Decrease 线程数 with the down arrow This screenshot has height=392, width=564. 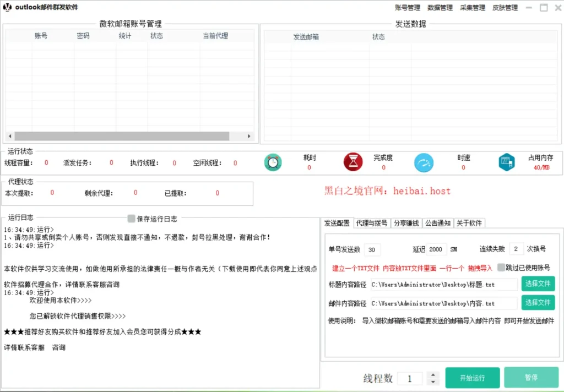tap(433, 382)
